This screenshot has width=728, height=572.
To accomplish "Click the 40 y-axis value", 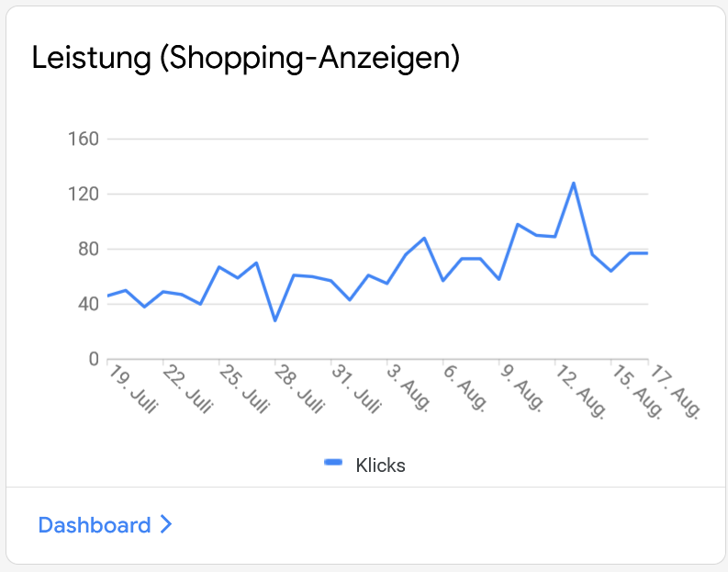I will tap(88, 305).
